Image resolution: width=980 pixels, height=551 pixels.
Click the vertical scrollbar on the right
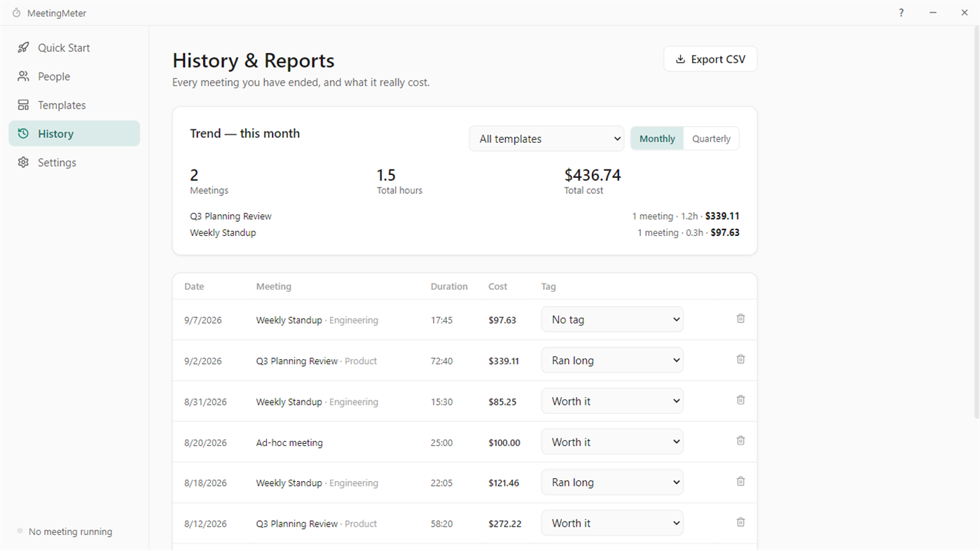[976, 224]
